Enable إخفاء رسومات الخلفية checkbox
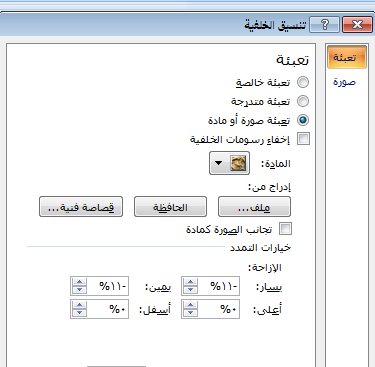Screen dimensions: 375x367 point(303,139)
